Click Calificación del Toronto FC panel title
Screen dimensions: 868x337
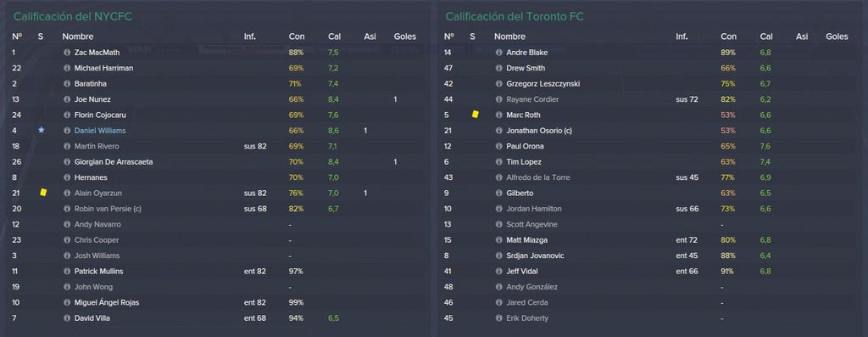point(515,17)
